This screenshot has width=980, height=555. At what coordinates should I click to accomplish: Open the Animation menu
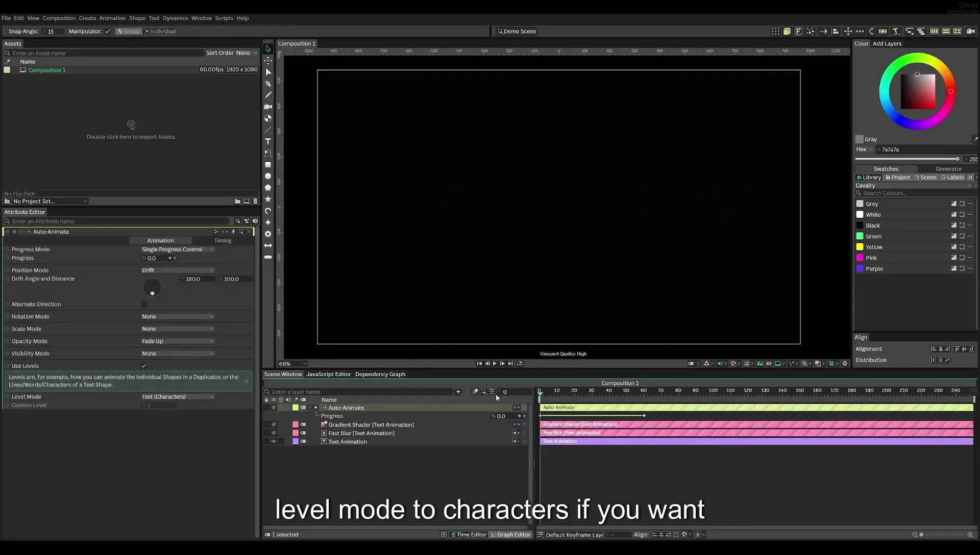[112, 18]
